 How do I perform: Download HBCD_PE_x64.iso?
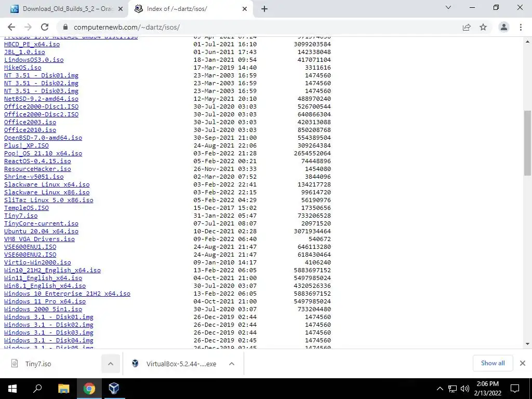(32, 44)
